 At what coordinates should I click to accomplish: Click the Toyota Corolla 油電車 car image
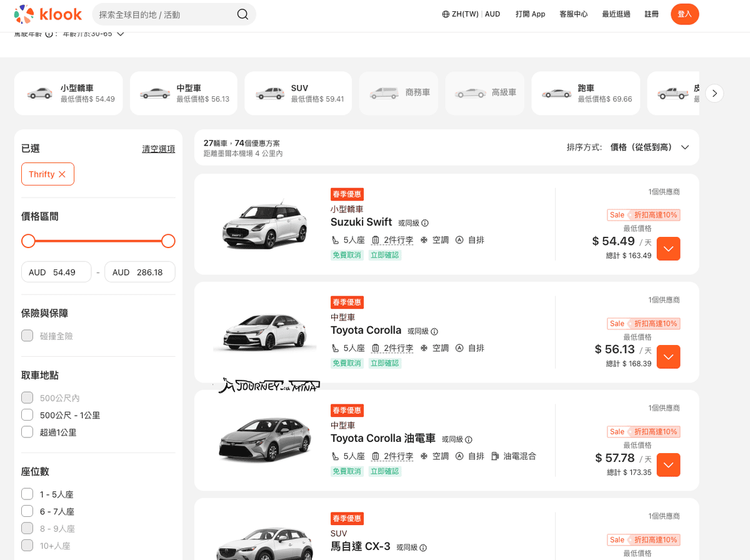click(265, 441)
